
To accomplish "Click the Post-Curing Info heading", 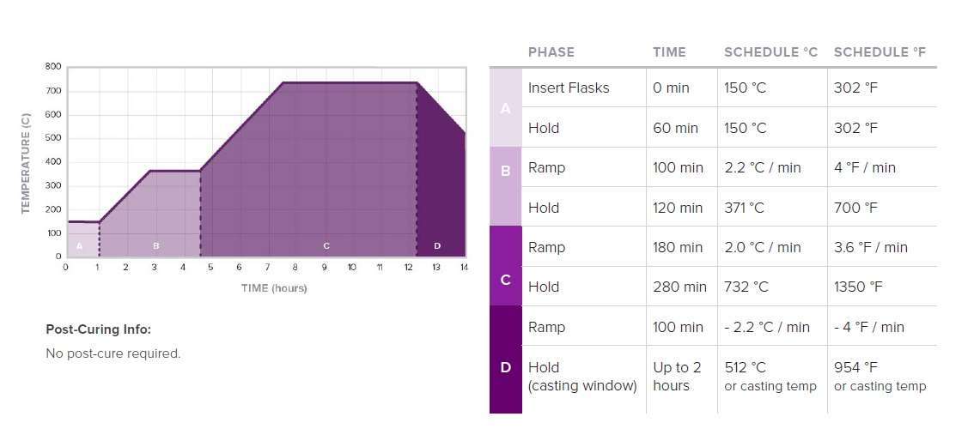I will [98, 329].
